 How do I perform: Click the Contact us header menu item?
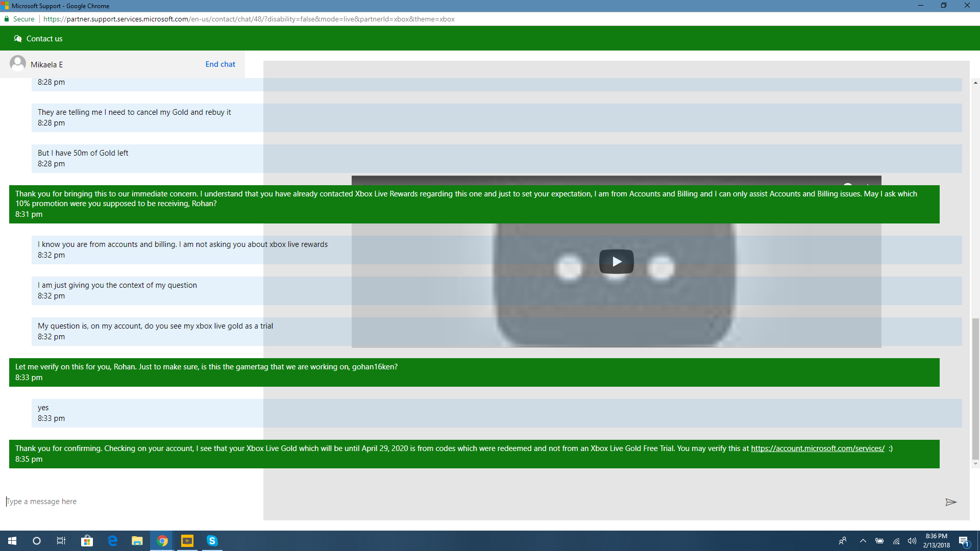point(44,38)
